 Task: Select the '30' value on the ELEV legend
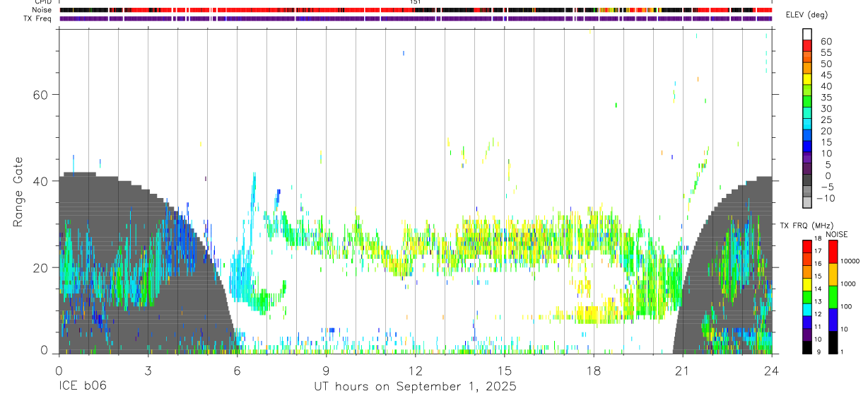pyautogui.click(x=826, y=109)
